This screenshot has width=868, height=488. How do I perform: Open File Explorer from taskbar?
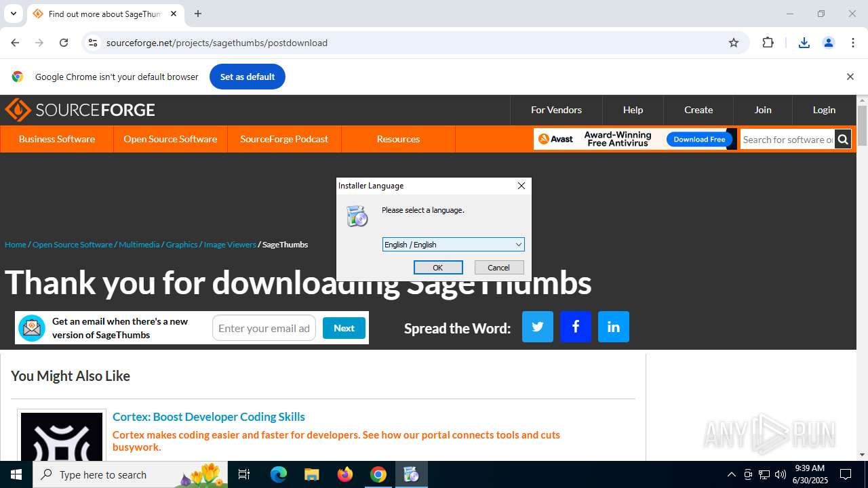click(311, 474)
